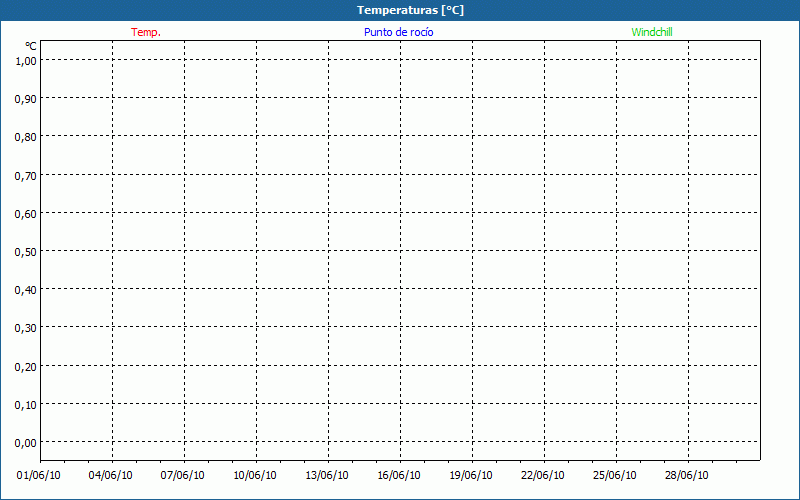
Task: Select the 01/06/10 date on the x-axis
Action: [39, 476]
